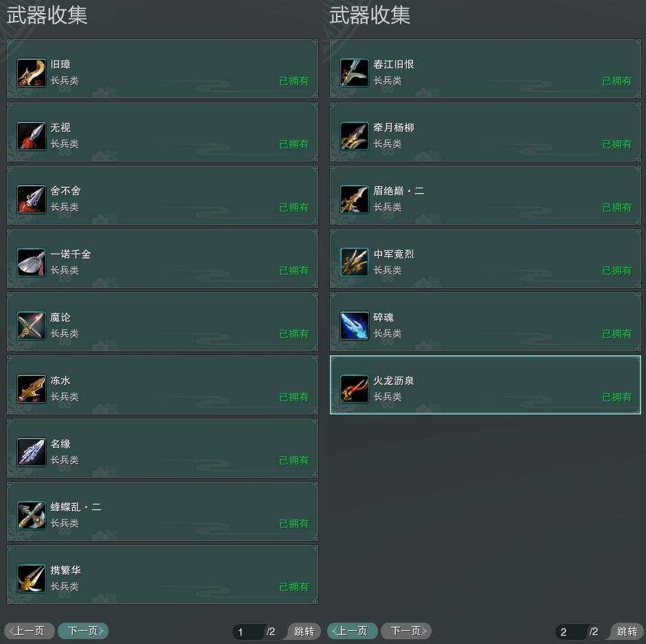Select the 携繁华 weapon icon

(32, 579)
